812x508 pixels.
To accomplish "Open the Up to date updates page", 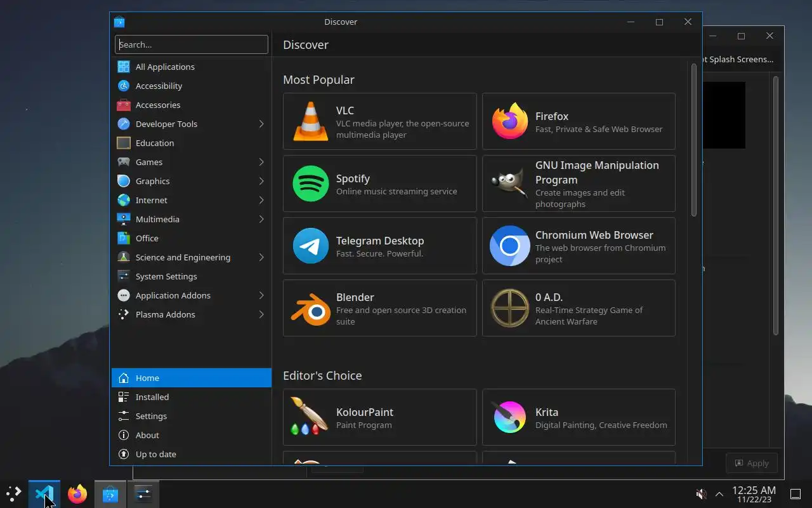I will [192, 454].
